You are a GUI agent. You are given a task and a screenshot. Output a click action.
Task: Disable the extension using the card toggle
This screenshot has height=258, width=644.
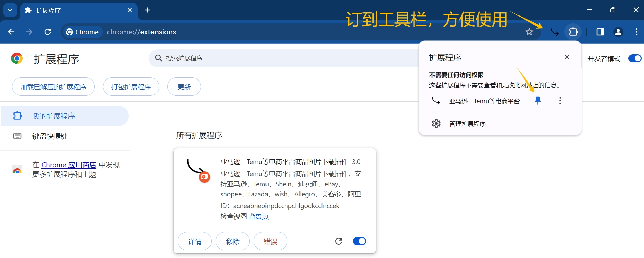point(359,241)
